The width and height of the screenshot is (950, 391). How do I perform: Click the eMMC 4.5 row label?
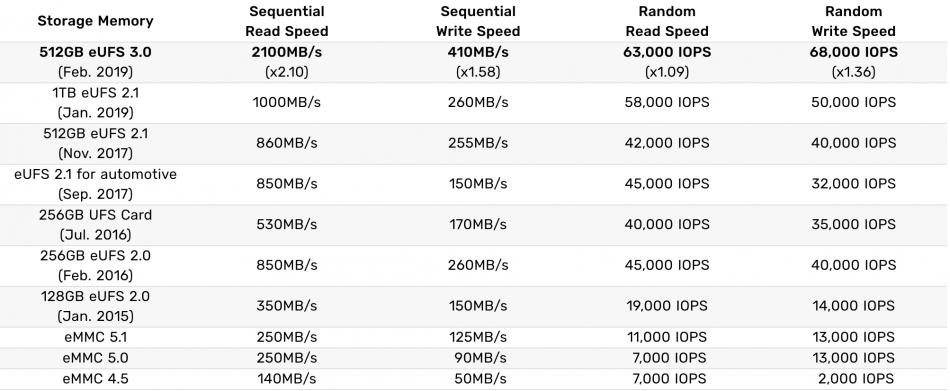click(x=95, y=379)
